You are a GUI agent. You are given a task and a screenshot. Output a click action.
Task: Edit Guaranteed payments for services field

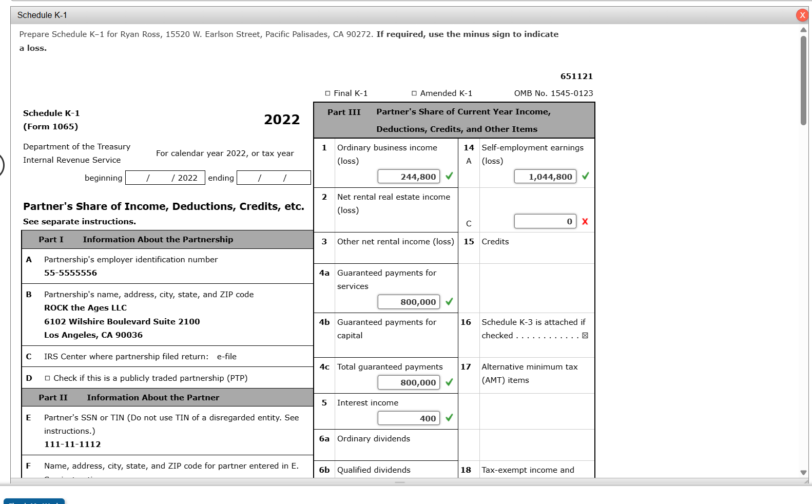tap(409, 302)
